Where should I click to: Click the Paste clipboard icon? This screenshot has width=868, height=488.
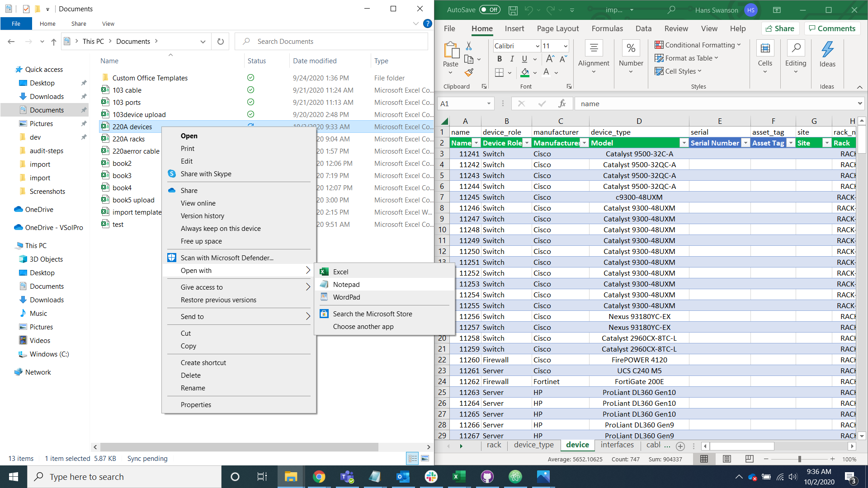451,50
